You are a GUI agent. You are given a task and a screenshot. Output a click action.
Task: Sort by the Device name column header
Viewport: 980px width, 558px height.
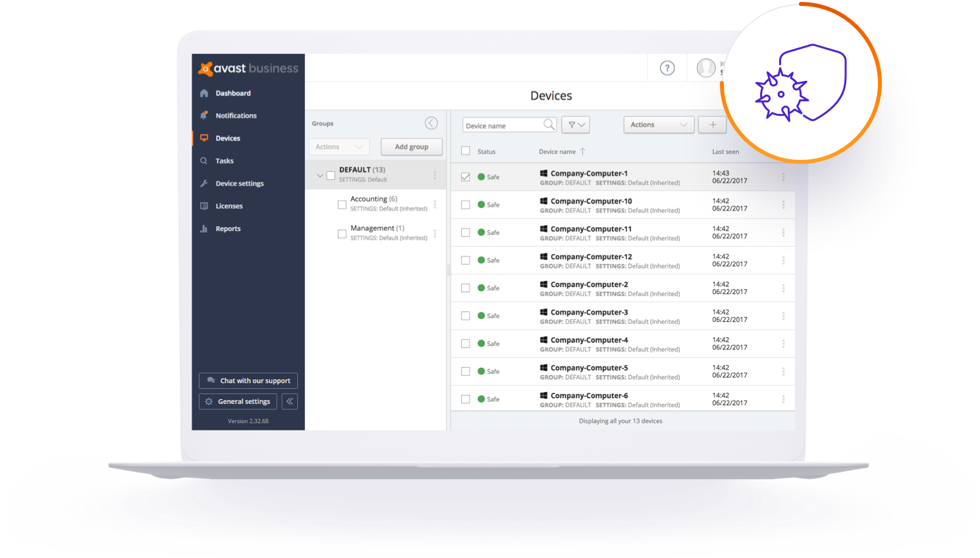(x=557, y=152)
